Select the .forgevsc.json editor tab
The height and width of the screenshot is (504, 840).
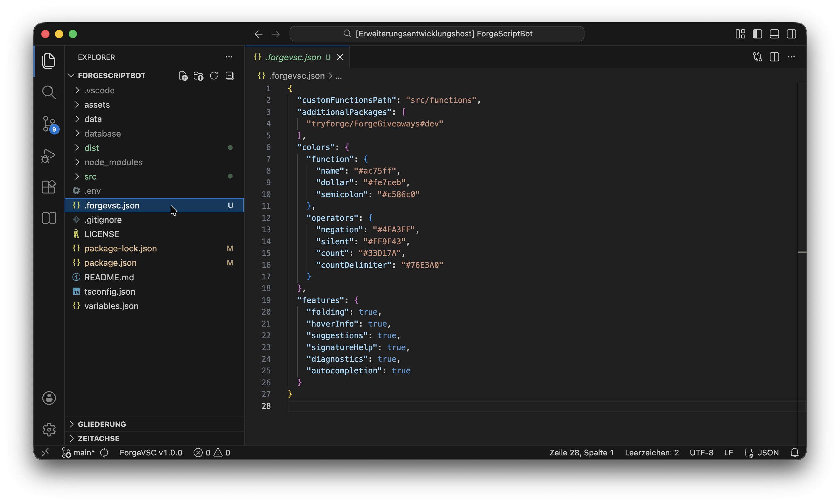(x=293, y=57)
